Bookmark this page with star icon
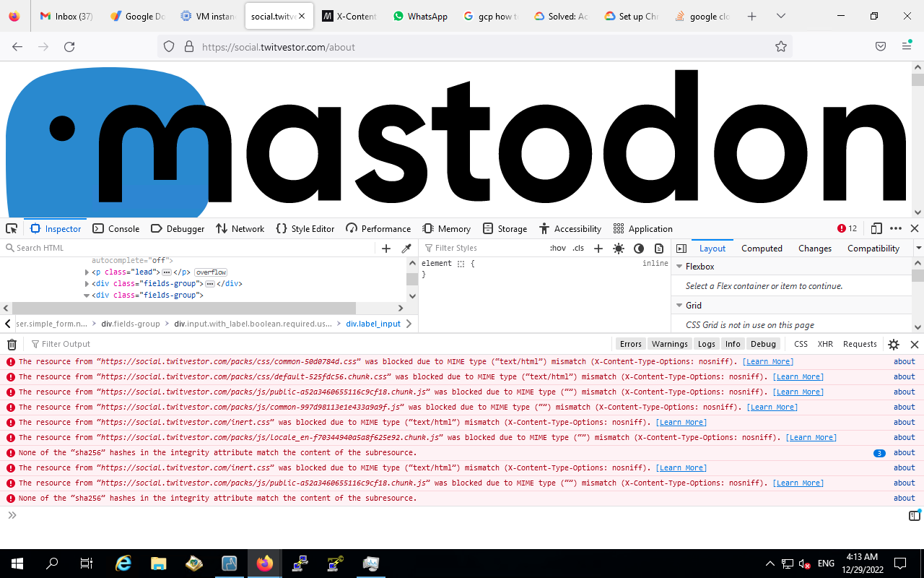The height and width of the screenshot is (578, 924). (780, 47)
